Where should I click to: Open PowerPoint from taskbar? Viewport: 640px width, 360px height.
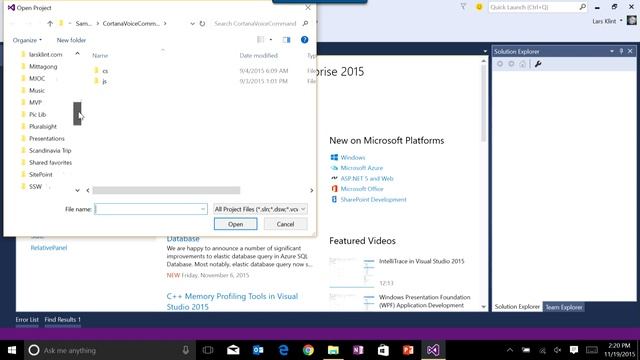tap(408, 350)
